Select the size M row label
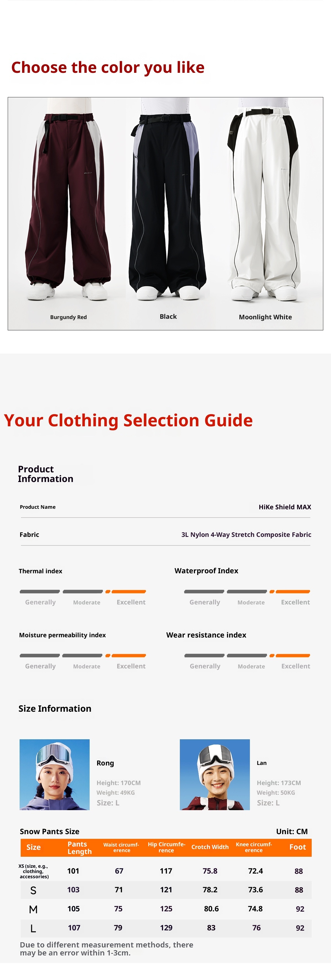331x980 pixels. coord(33,909)
